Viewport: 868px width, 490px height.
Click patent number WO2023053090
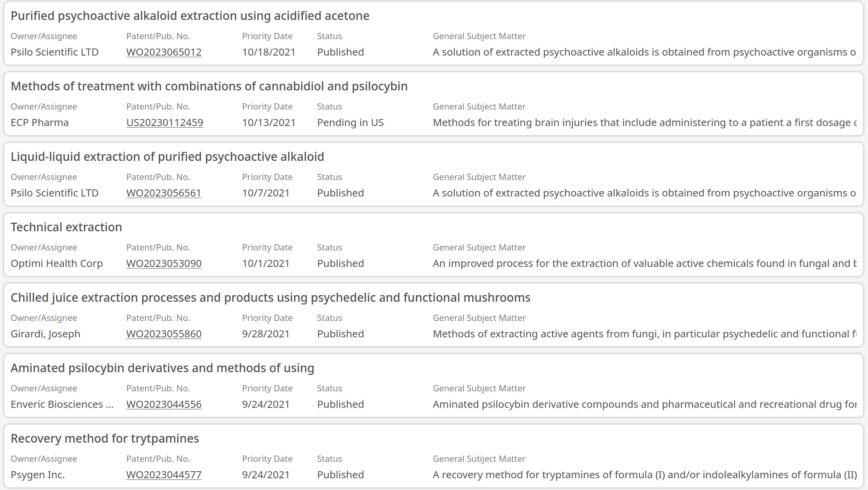(164, 263)
